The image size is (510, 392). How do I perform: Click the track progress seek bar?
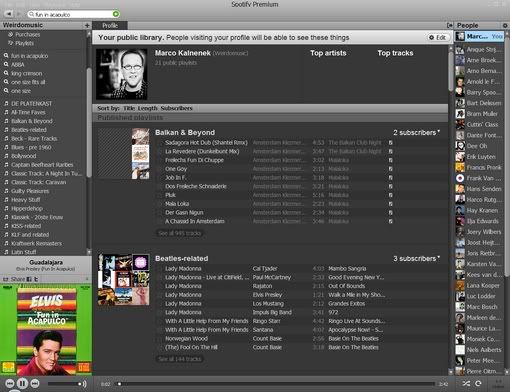pos(275,384)
